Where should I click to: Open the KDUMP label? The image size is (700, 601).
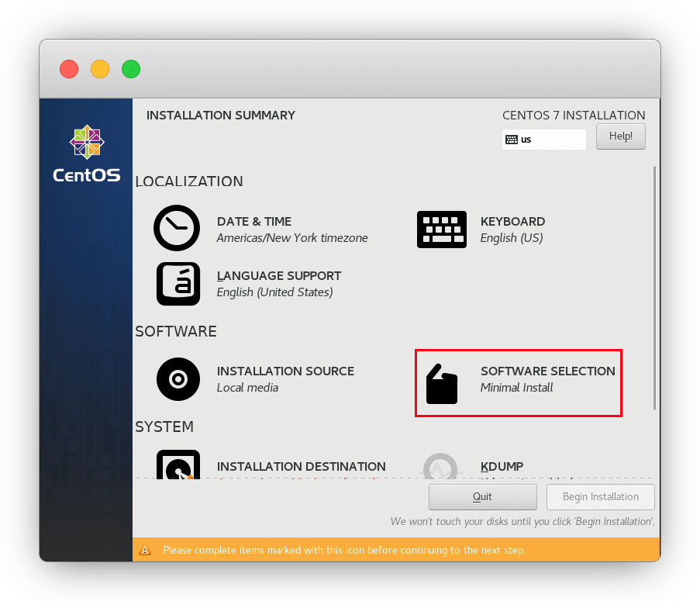coord(502,467)
